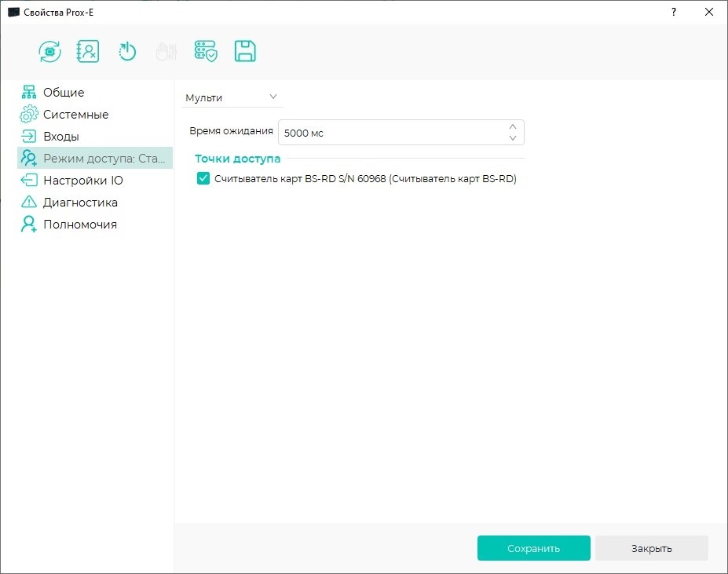
Task: Click the refresh chip toolbar icon
Action: [49, 51]
